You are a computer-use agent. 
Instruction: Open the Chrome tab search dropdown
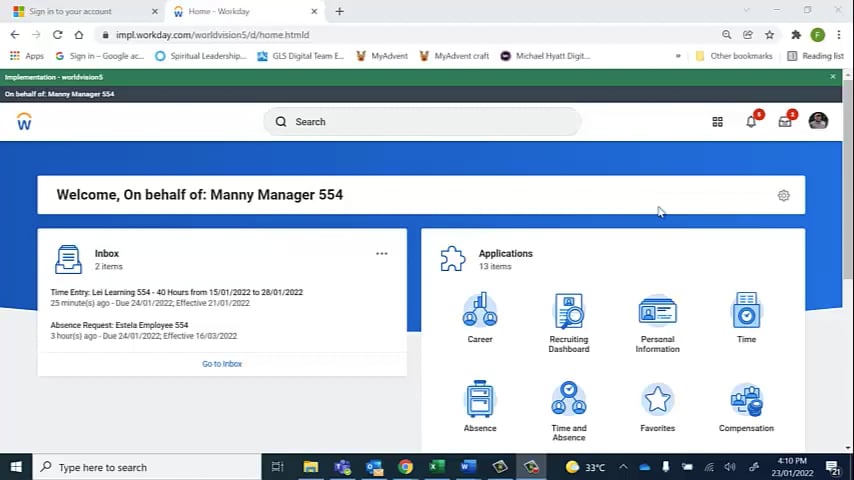(x=746, y=10)
